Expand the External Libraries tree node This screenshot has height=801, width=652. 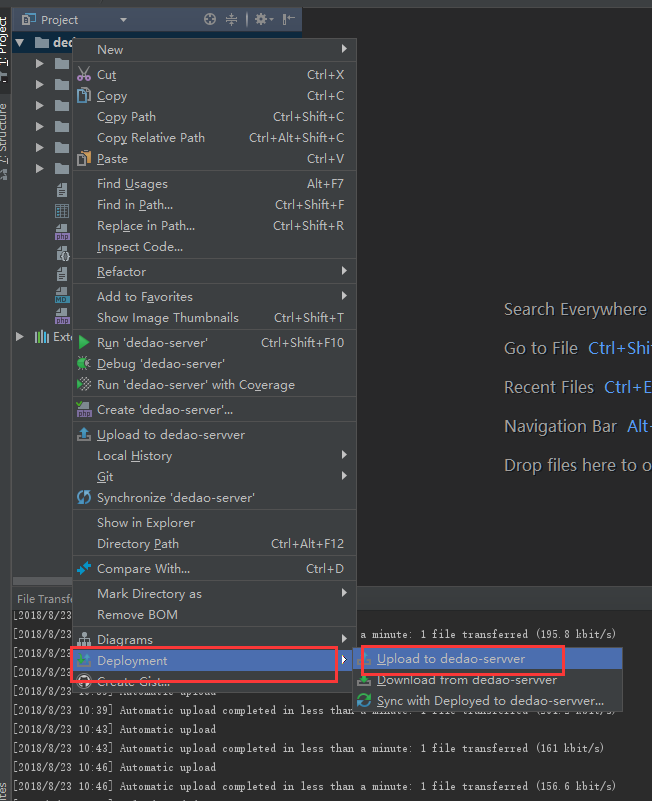(x=19, y=337)
